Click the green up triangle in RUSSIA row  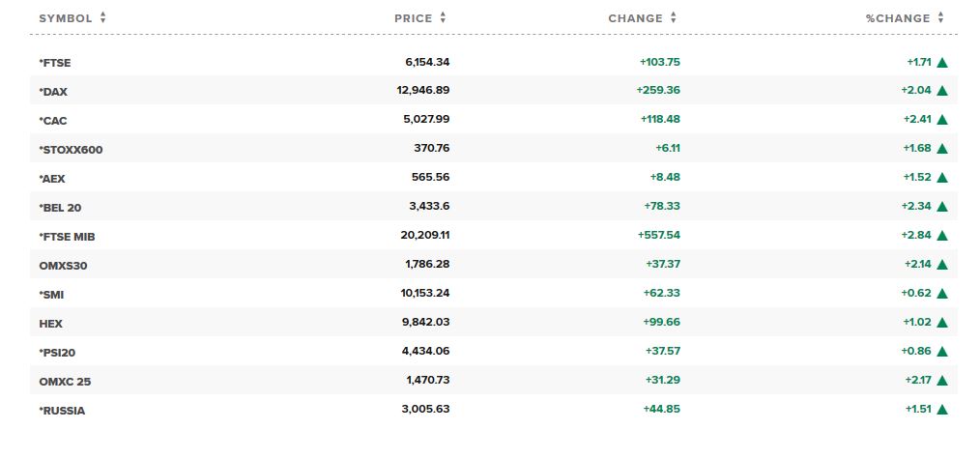click(x=942, y=410)
